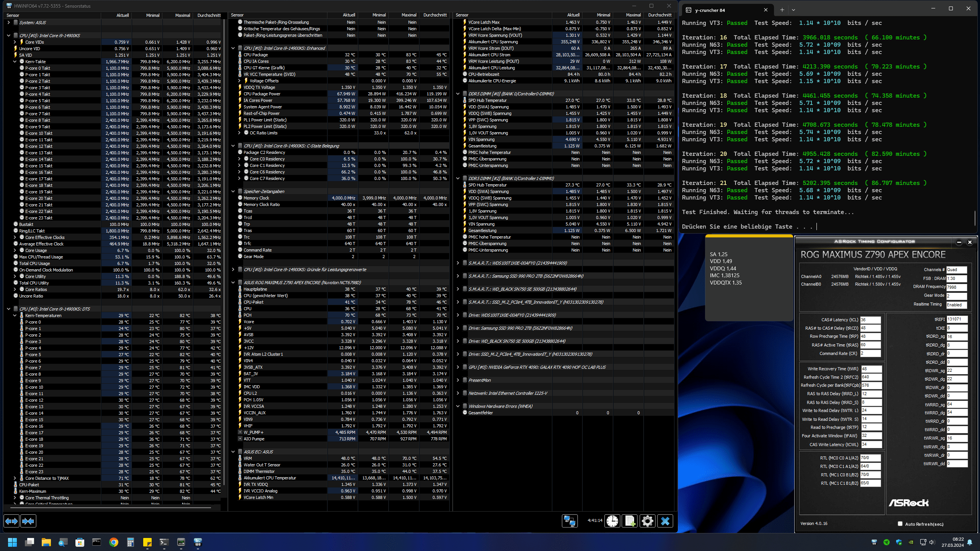The image size is (980, 551).
Task: Collapse the Kern-Takte tree node
Action: point(15,62)
